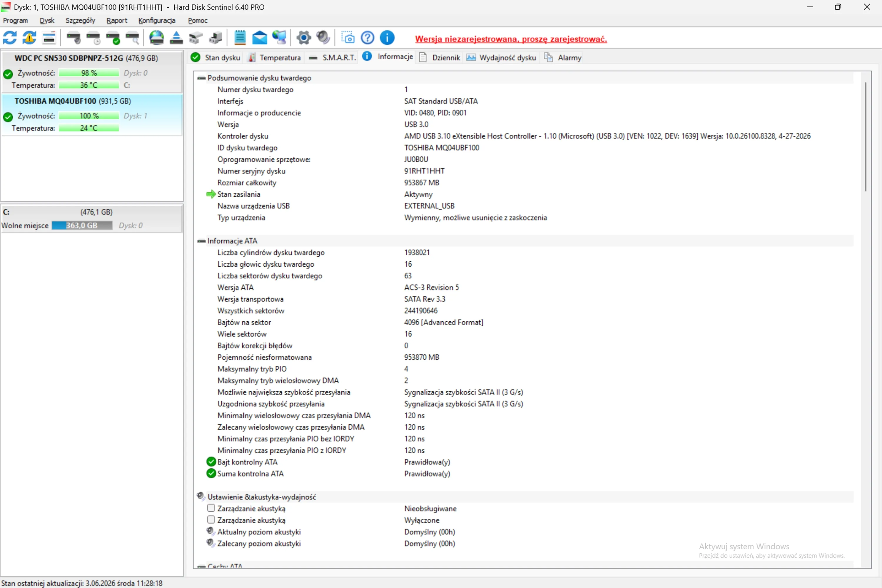Click the disk tower with cubes icon

pyautogui.click(x=215, y=38)
